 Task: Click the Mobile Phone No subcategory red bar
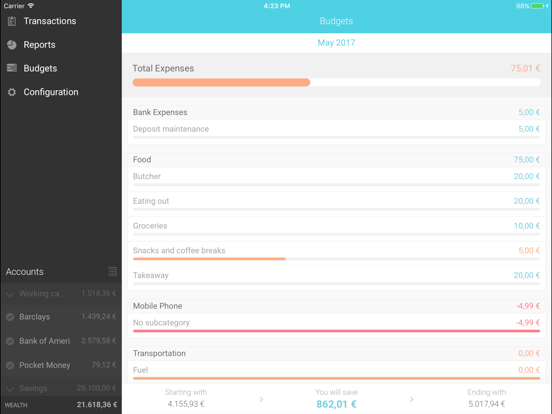coord(336,331)
